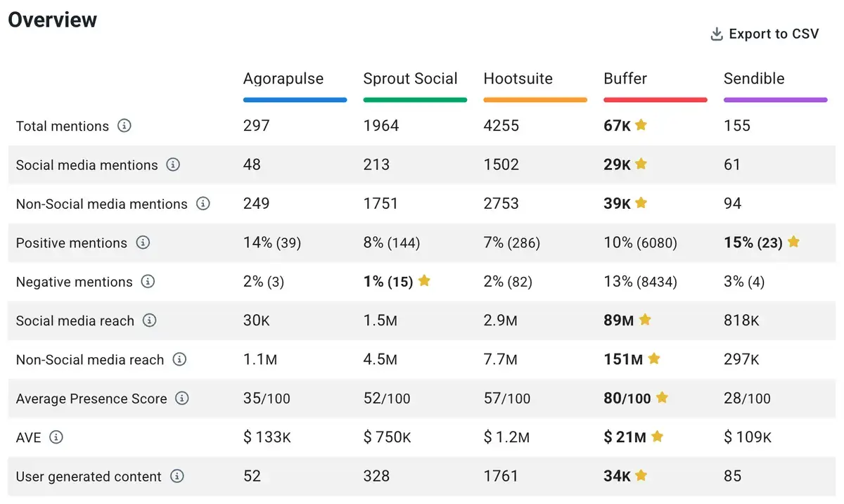844x504 pixels.
Task: Click the Negative mentions info icon
Action: point(146,282)
